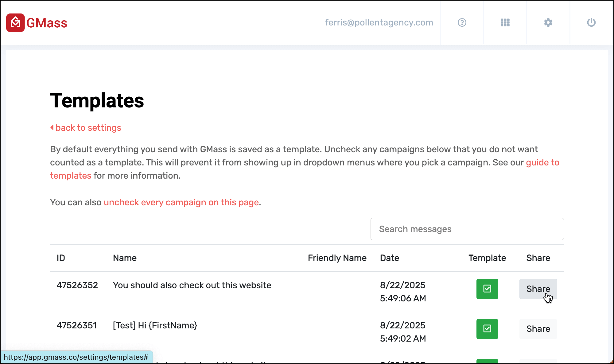Screen dimensions: 614x364
Task: Click the Friendly Name column header
Action: pyautogui.click(x=337, y=258)
